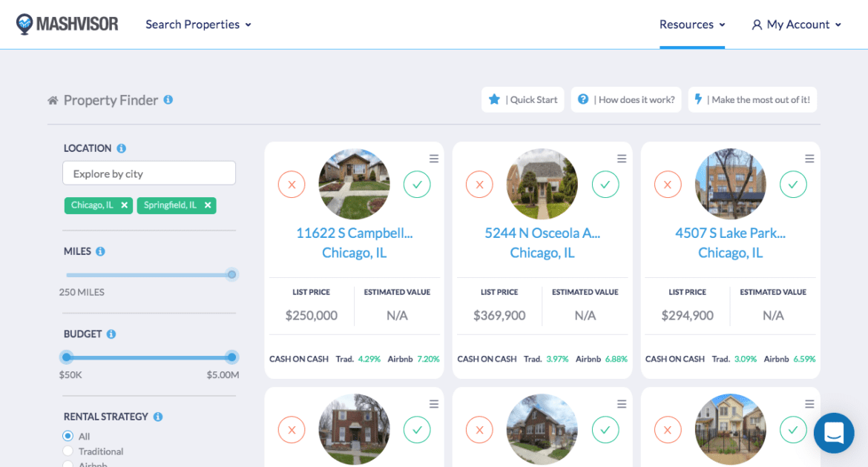Open the Search Properties dropdown
The image size is (868, 467).
[198, 24]
